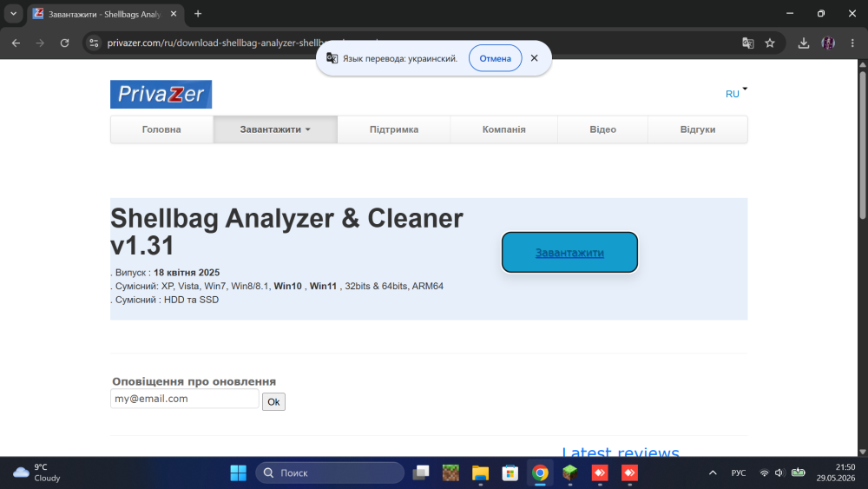Open Task View on taskbar
The height and width of the screenshot is (489, 868).
point(421,473)
